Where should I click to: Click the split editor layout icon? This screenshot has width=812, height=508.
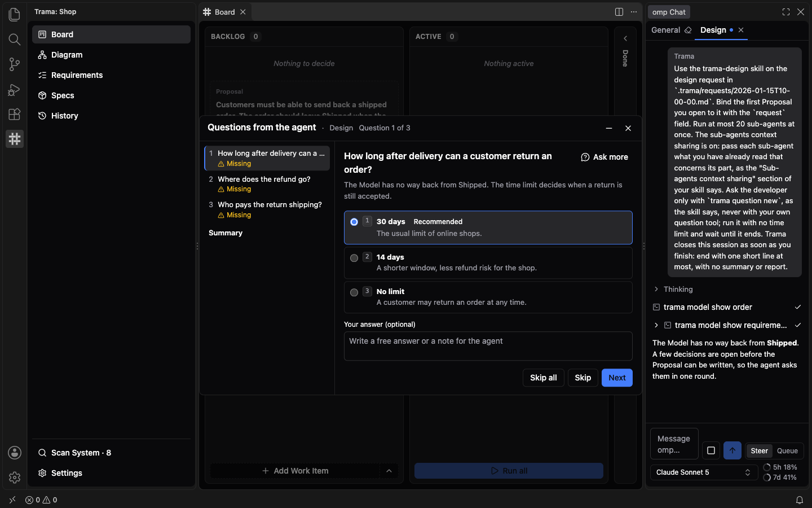(x=619, y=12)
